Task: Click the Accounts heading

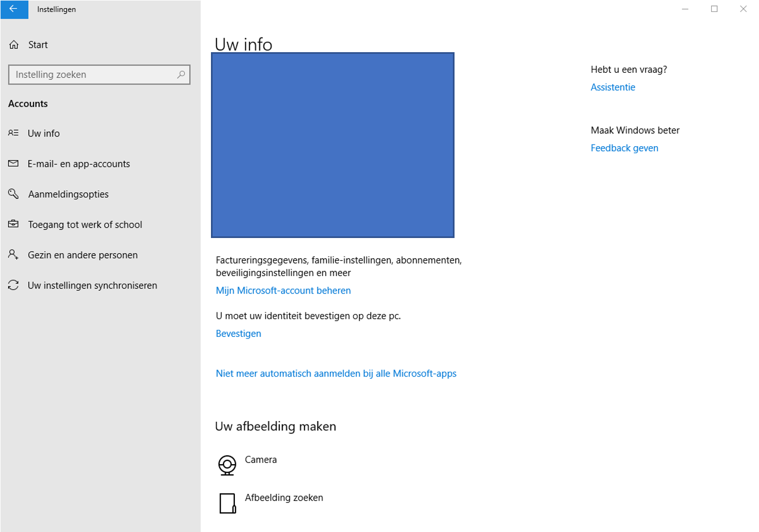Action: [28, 103]
